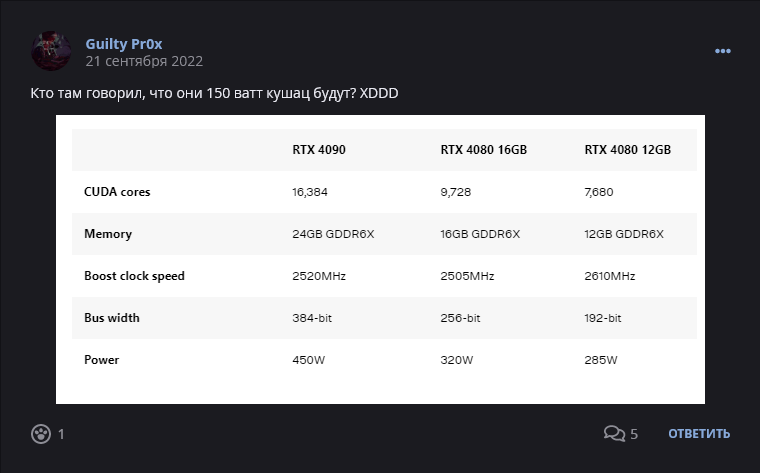This screenshot has height=473, width=760.
Task: Click the 450W power value
Action: point(308,360)
